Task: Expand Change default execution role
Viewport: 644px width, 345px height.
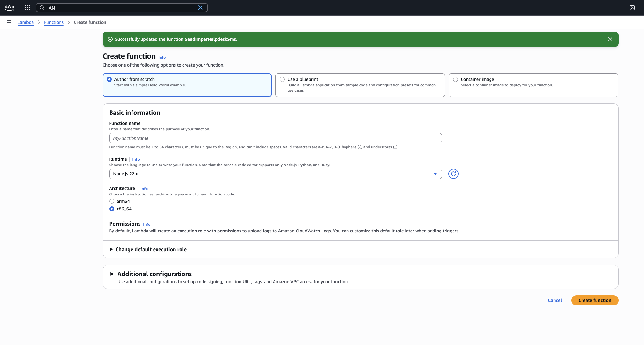Action: pos(148,249)
